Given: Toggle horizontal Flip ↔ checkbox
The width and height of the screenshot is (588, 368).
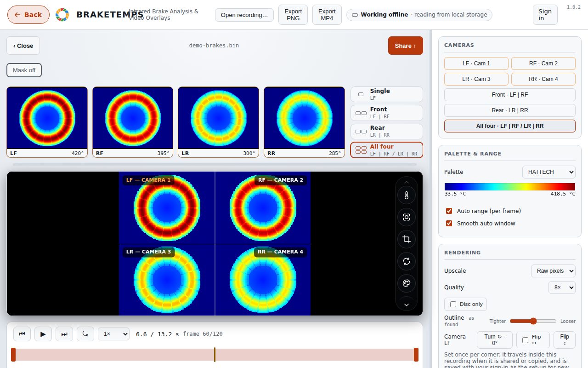Looking at the screenshot, I should coord(526,340).
